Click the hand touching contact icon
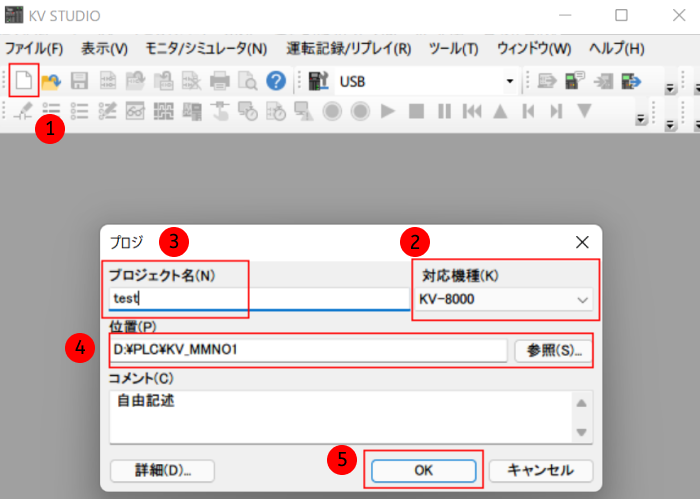 pyautogui.click(x=220, y=111)
